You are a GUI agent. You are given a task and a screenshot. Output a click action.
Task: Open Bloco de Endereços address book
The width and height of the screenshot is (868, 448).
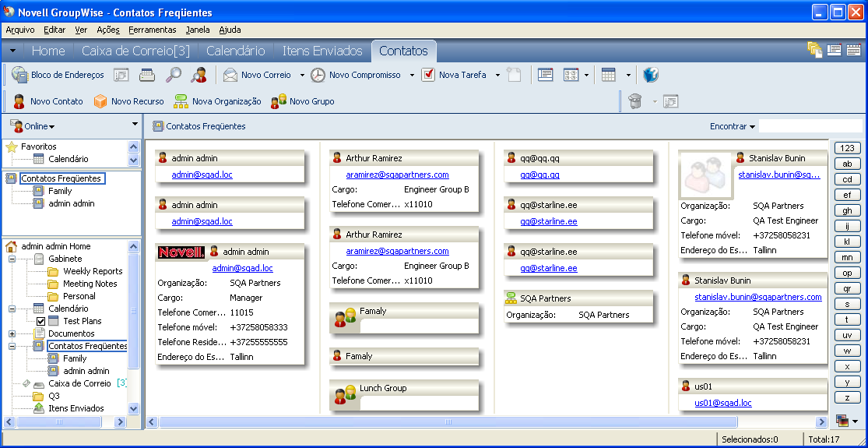pyautogui.click(x=58, y=75)
